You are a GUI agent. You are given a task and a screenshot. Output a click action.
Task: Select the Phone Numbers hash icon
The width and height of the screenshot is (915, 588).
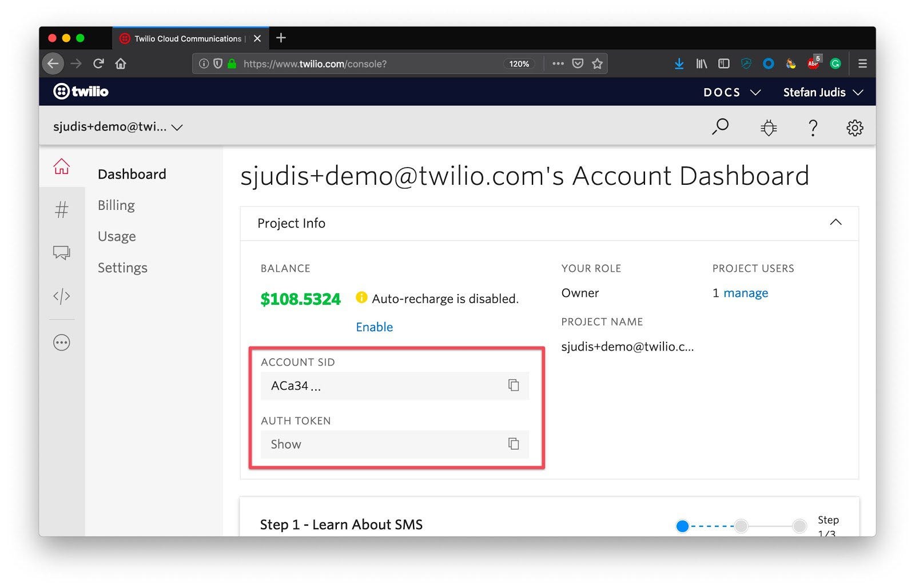(62, 209)
